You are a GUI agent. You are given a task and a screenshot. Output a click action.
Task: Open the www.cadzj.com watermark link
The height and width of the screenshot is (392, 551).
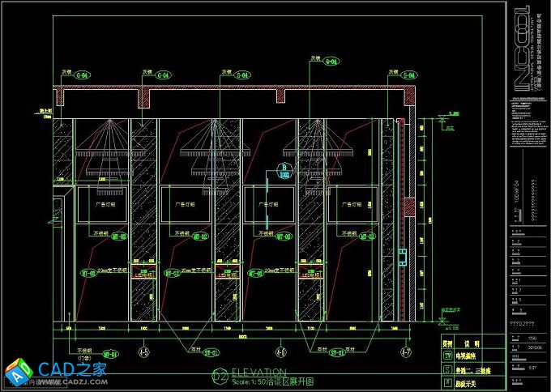(x=77, y=382)
